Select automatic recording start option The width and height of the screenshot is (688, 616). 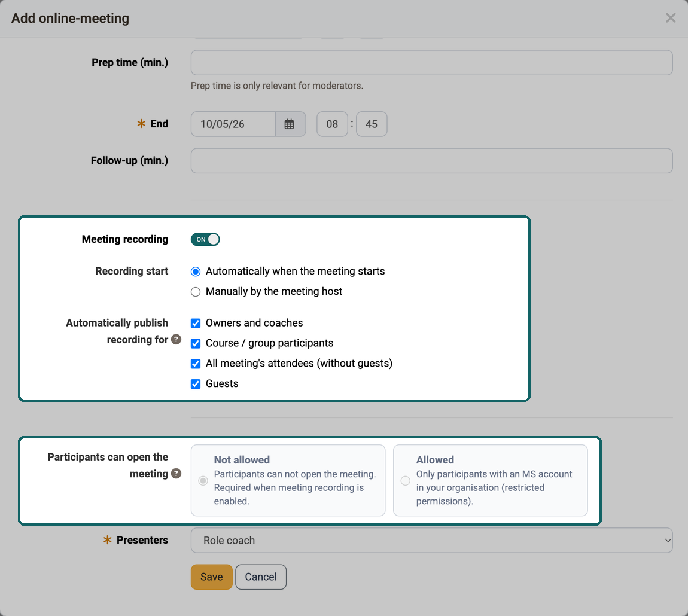click(x=196, y=272)
